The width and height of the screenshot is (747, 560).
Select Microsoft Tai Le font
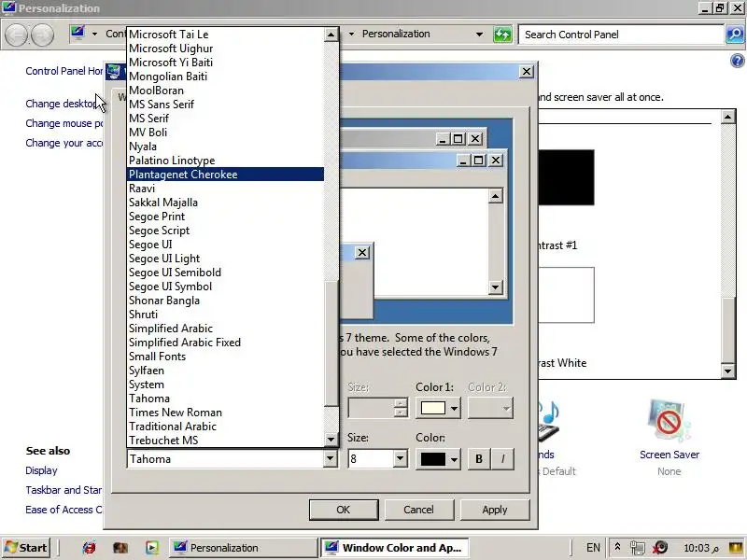tap(226, 35)
